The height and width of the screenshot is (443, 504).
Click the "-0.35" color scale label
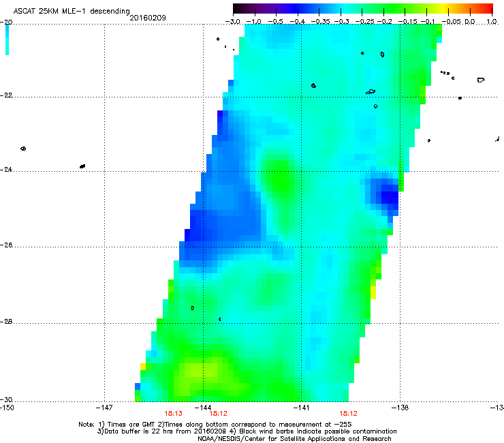click(320, 22)
